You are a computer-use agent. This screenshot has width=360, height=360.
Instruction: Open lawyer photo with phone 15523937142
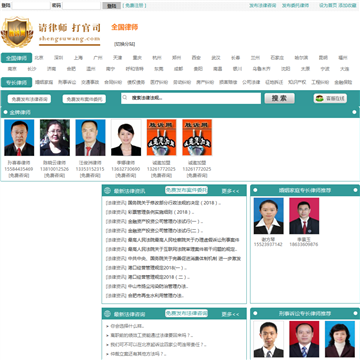coord(268,216)
